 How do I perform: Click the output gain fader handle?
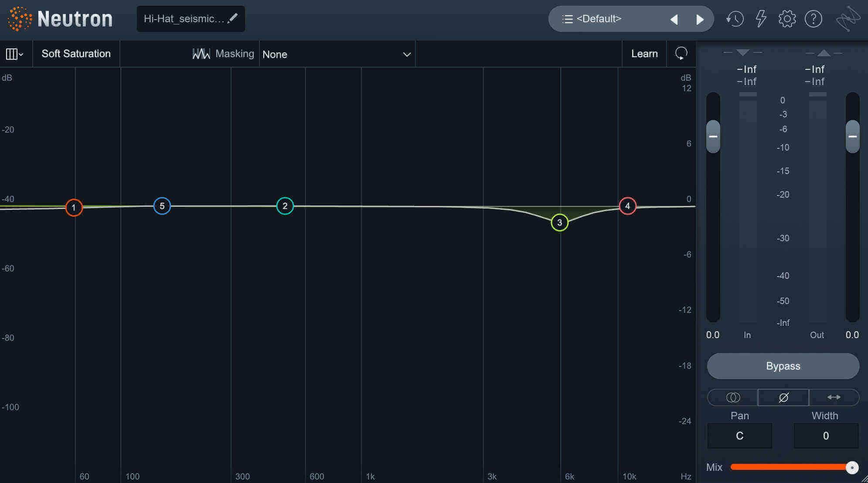(x=853, y=137)
